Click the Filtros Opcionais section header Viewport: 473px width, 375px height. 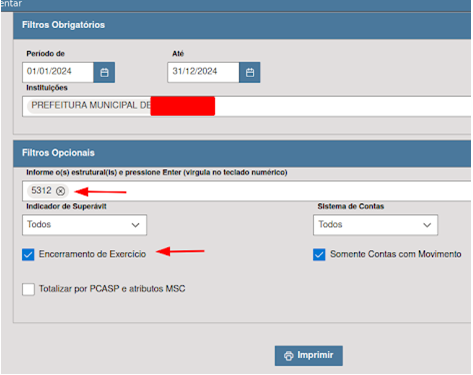(242, 153)
